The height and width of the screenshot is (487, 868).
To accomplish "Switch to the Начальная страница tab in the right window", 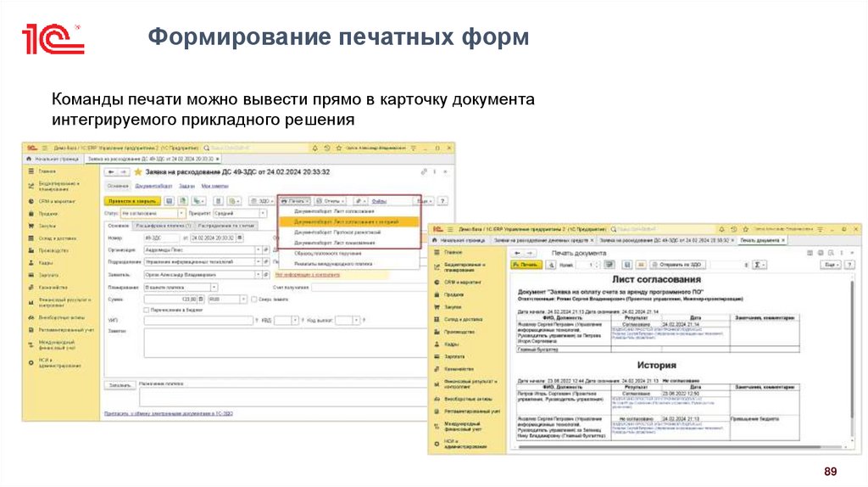I will [460, 240].
